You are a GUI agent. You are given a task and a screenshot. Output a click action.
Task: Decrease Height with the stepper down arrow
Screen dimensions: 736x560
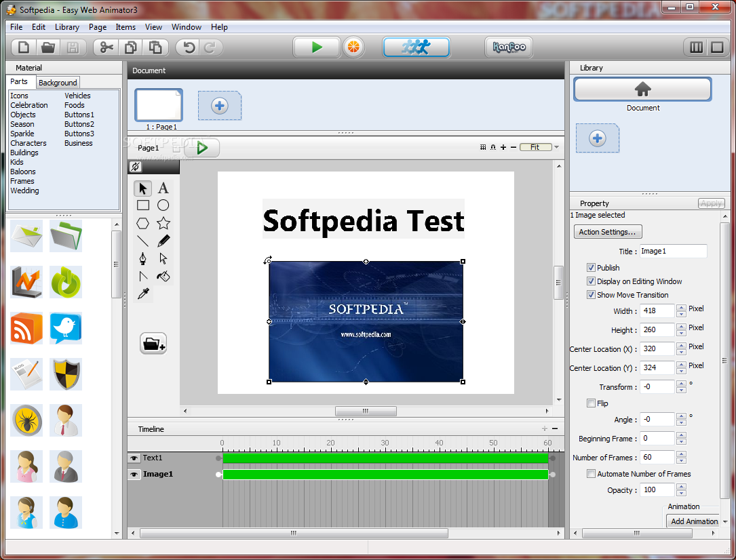coord(681,333)
